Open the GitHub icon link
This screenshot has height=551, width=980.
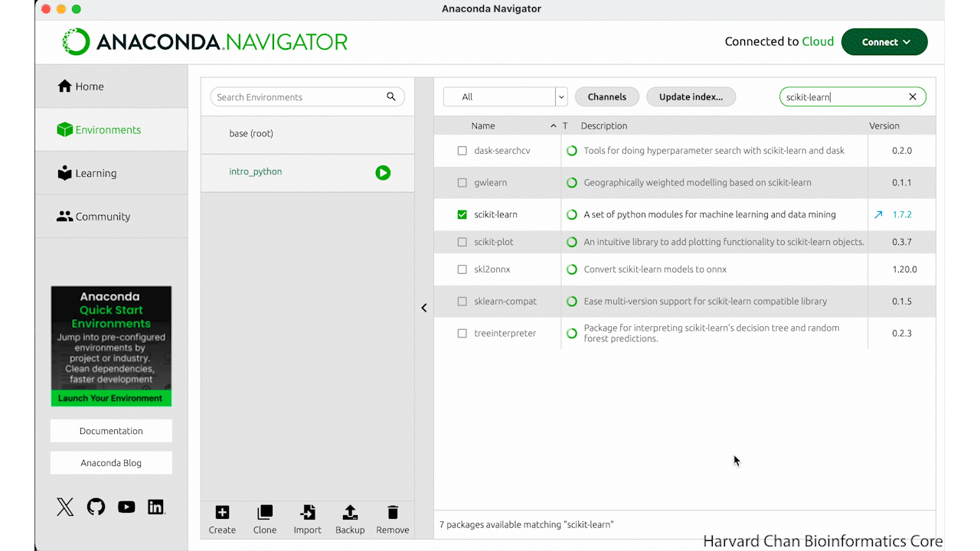[96, 507]
